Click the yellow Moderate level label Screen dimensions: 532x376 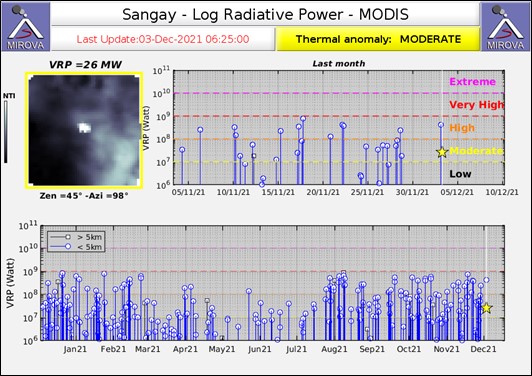click(476, 151)
